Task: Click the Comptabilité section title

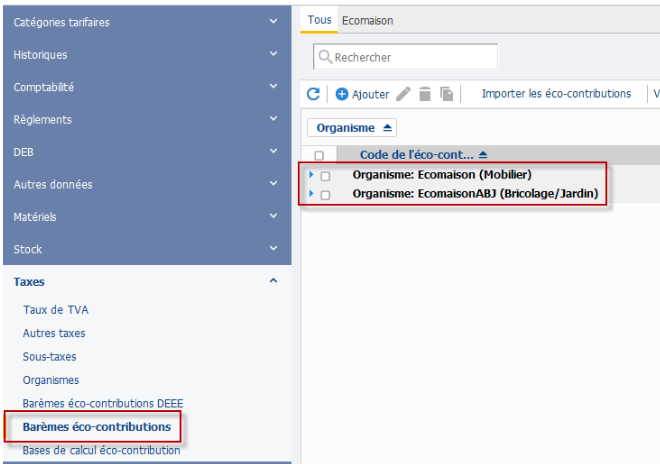Action: (x=44, y=87)
